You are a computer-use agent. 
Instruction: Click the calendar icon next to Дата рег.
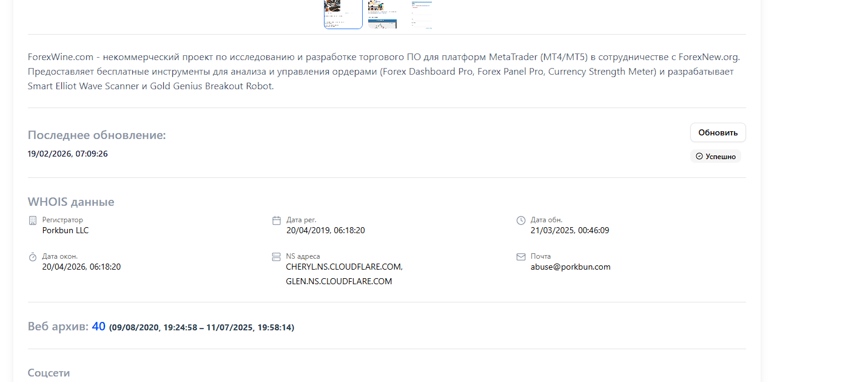pos(277,220)
